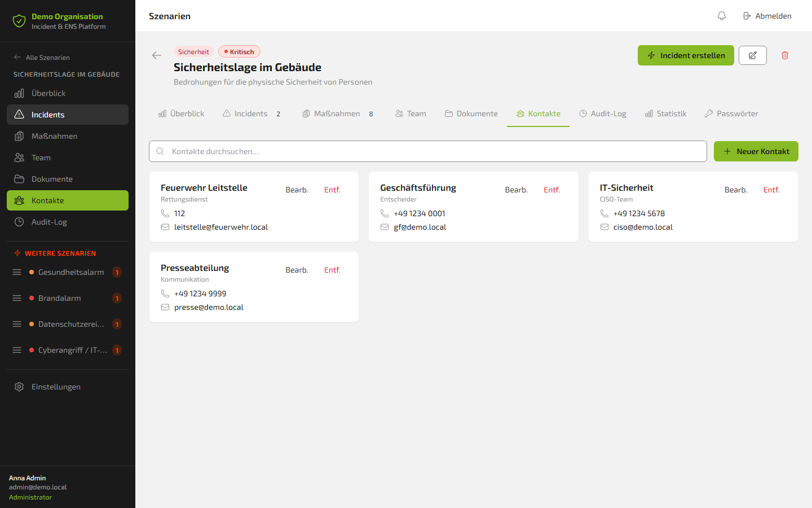Add a contact via Neuer Kontakt

[756, 151]
